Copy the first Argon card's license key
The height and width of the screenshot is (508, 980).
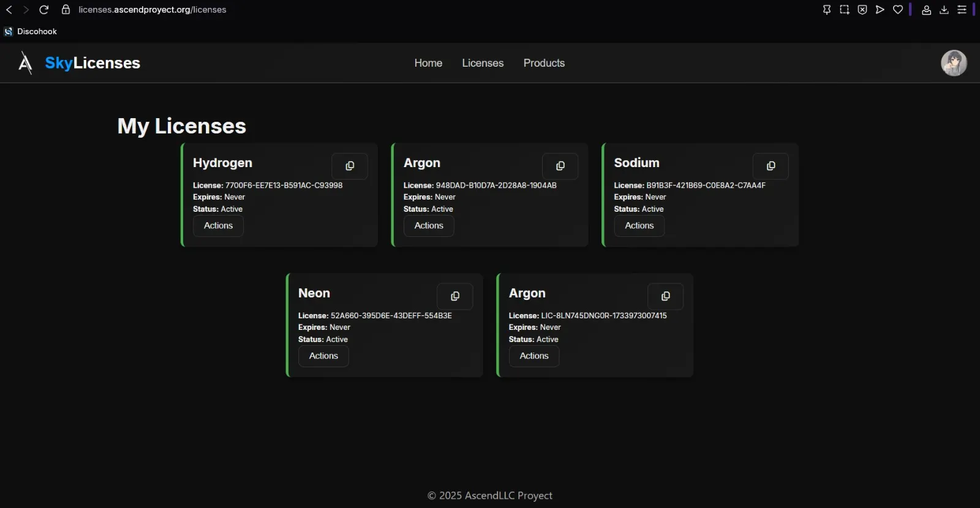coord(560,166)
